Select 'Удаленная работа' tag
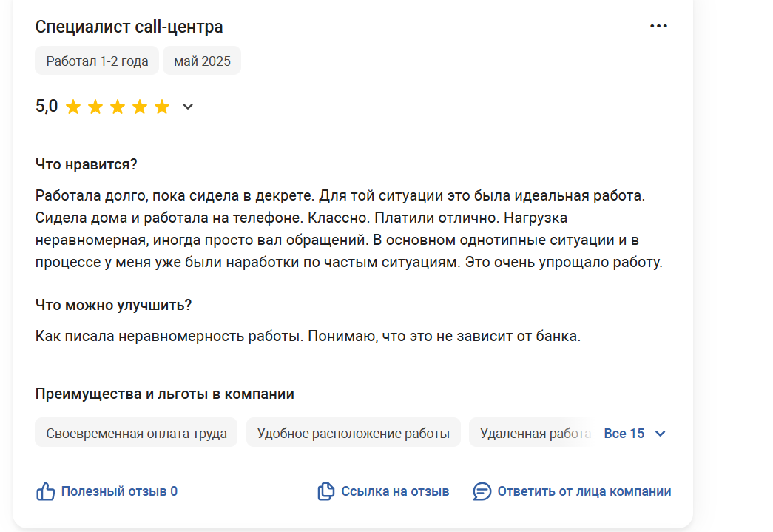The width and height of the screenshot is (773, 532). pyautogui.click(x=535, y=432)
